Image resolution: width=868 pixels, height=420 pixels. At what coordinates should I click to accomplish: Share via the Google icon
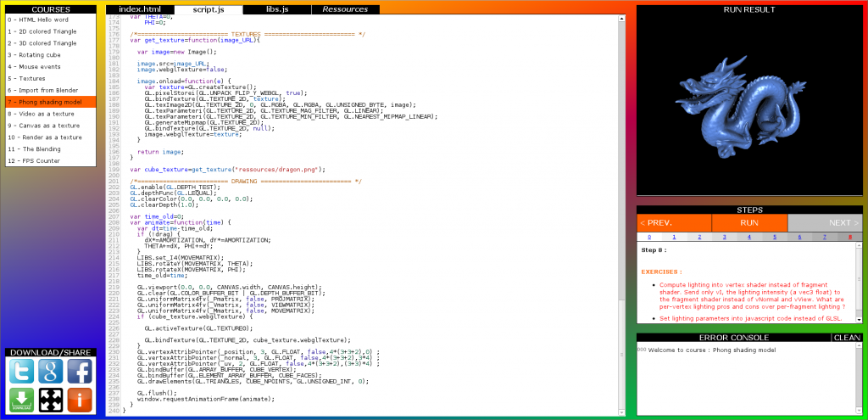pos(51,372)
